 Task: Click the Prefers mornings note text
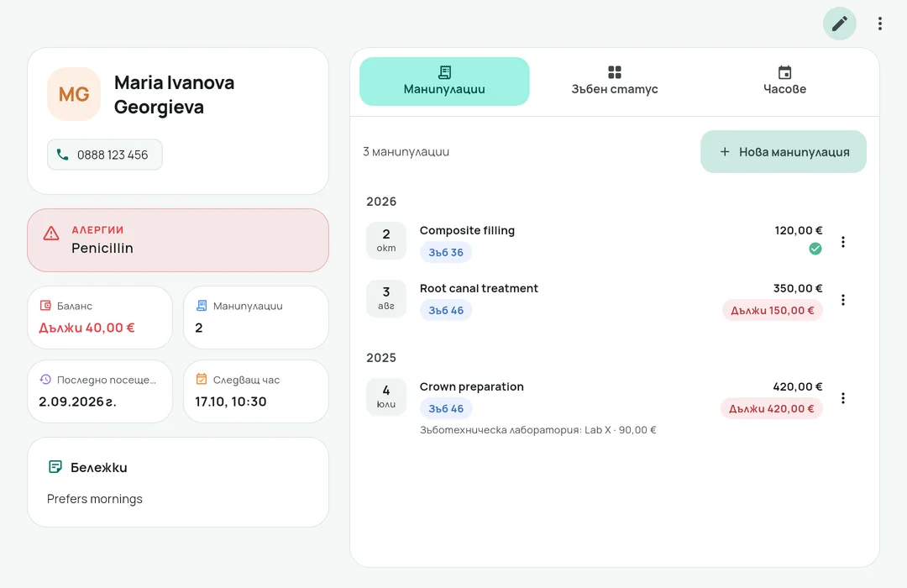point(95,499)
